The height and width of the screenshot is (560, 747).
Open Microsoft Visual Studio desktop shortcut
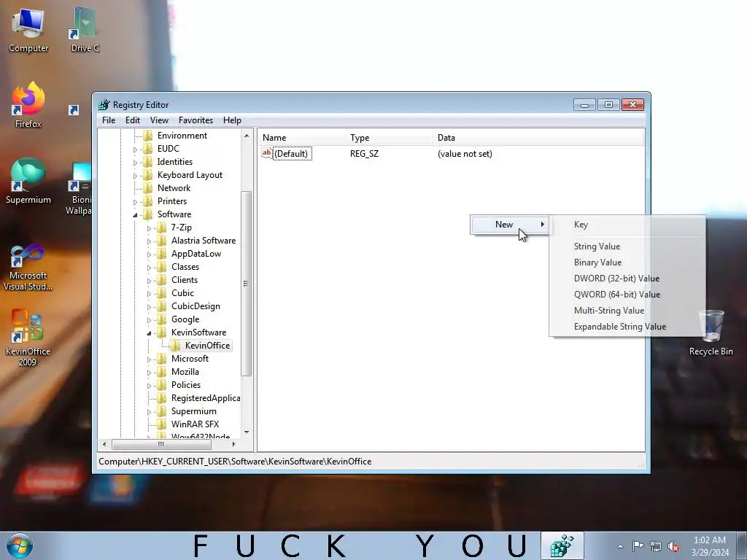click(28, 267)
